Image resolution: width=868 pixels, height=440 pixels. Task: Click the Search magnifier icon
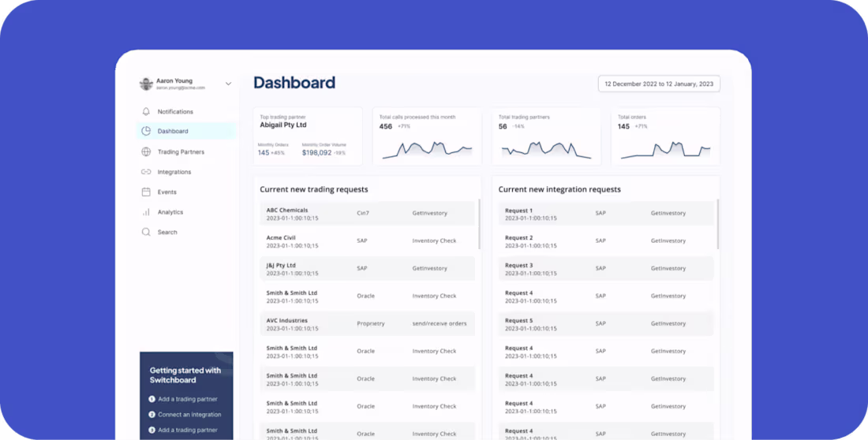tap(146, 232)
